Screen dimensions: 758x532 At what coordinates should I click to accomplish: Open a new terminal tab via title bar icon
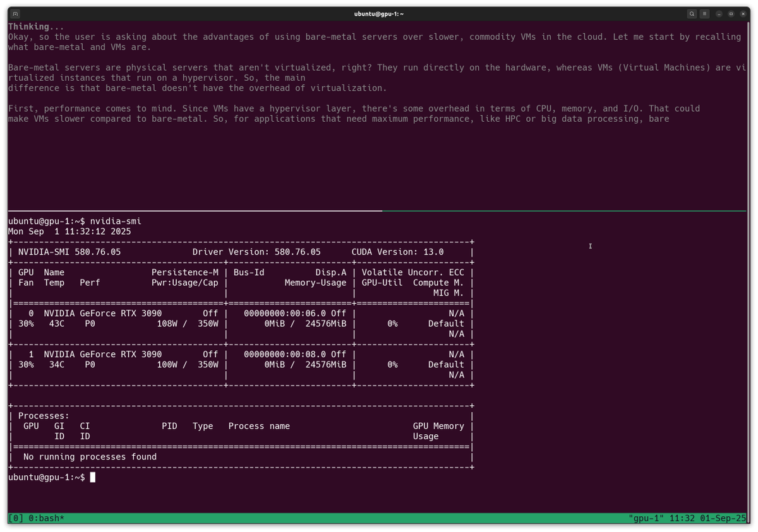[15, 13]
